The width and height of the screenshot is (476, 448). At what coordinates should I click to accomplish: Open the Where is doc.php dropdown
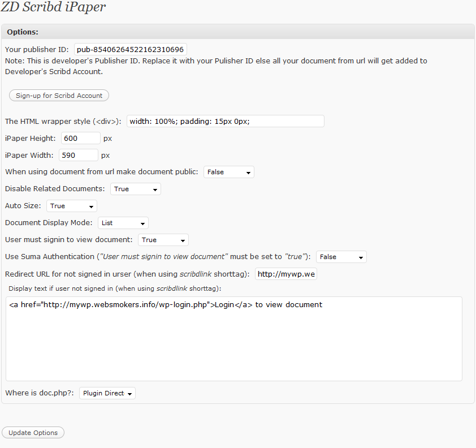[107, 393]
